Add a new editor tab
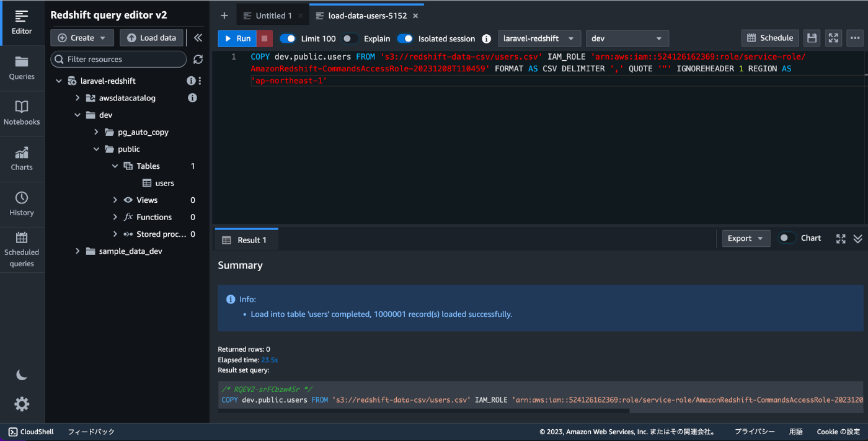 click(x=224, y=16)
